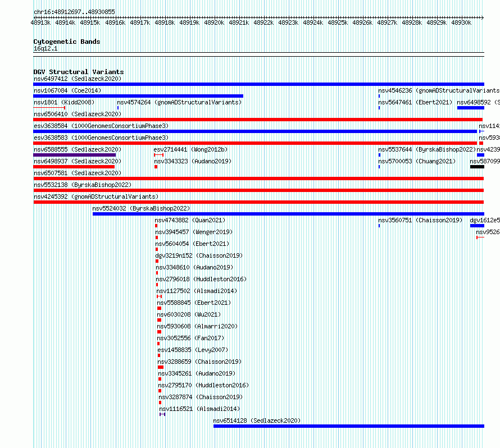500x448 pixels.
Task: Open nsv4574264 gnomAD structural variant label
Action: [179, 102]
